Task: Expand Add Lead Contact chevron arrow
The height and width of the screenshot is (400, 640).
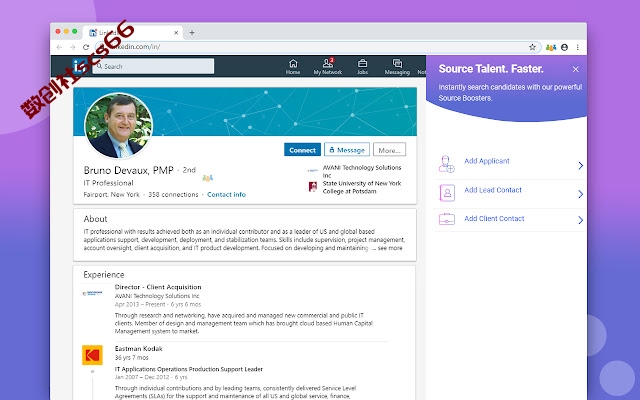Action: pos(580,194)
